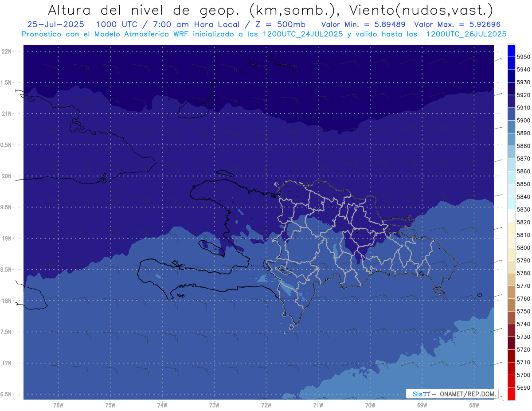This screenshot has width=532, height=411.
Task: Click the '17N' latitude label
Action: [7, 363]
